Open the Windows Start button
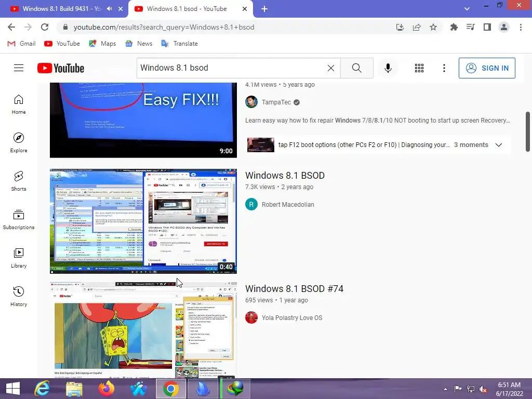 click(13, 389)
